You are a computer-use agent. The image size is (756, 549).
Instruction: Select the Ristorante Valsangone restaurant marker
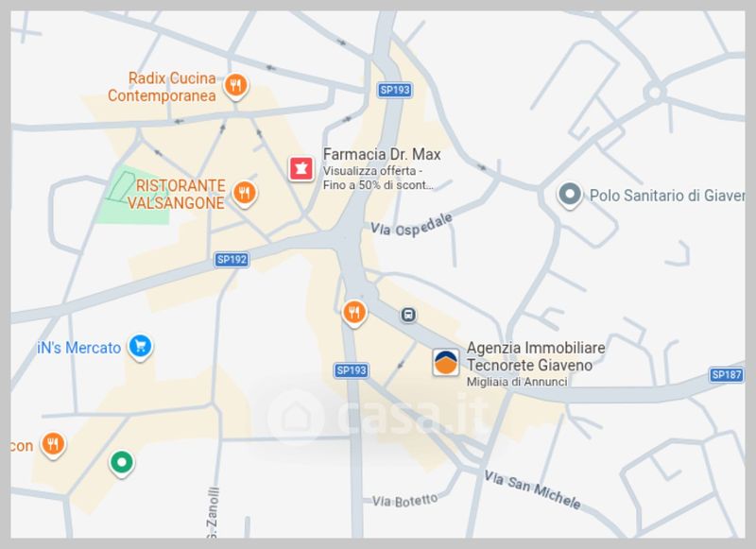245,195
